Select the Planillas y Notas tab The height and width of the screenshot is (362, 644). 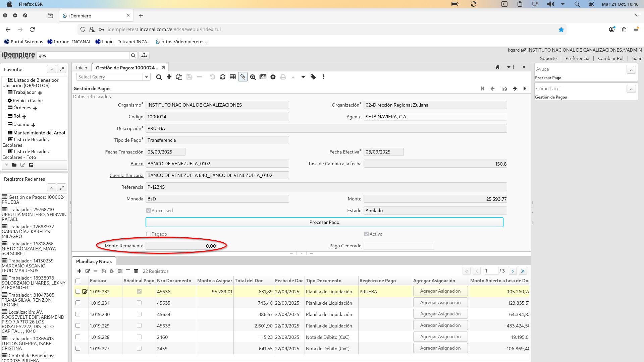click(94, 261)
